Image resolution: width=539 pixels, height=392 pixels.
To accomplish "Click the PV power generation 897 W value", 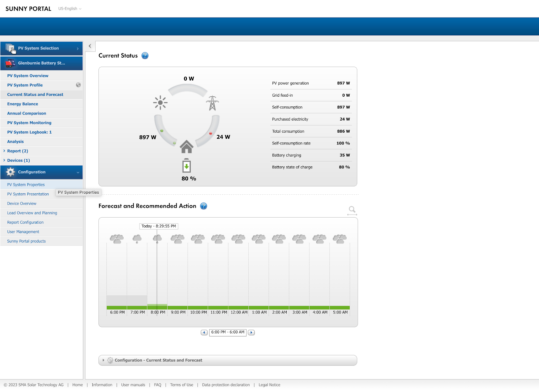I will pyautogui.click(x=344, y=83).
